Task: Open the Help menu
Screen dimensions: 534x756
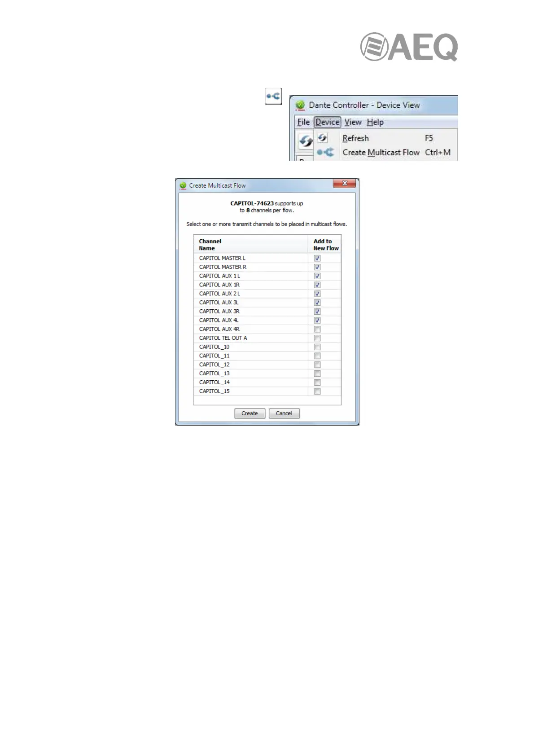Action: (375, 122)
